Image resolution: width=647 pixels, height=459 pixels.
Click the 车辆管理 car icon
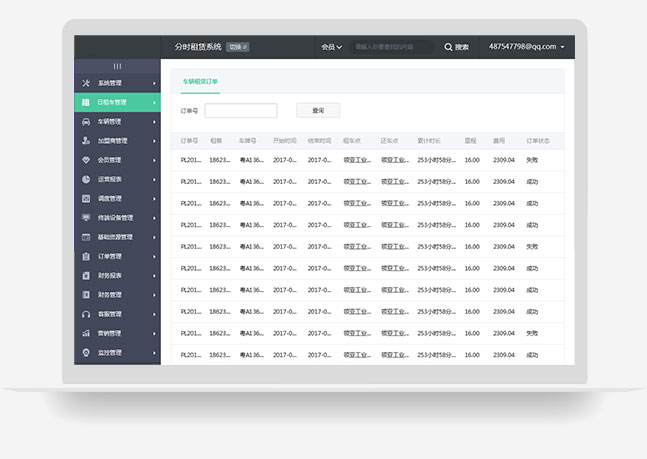pos(86,121)
